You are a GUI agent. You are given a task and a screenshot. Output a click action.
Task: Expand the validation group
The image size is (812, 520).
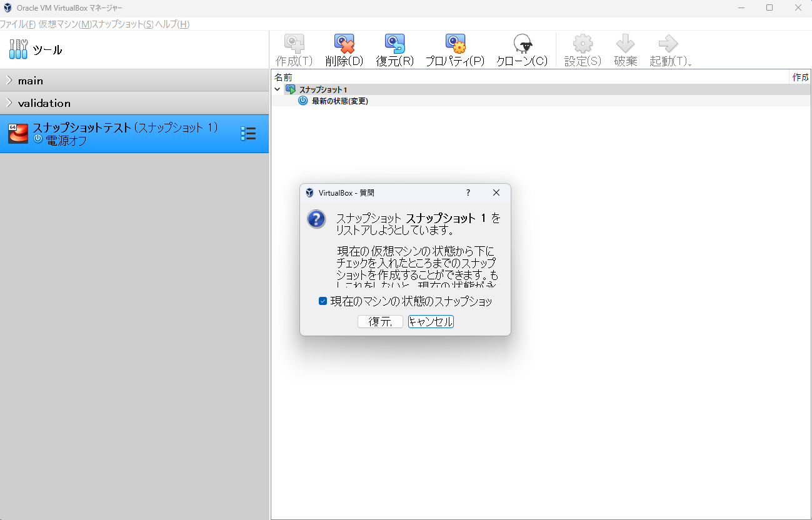pos(10,102)
